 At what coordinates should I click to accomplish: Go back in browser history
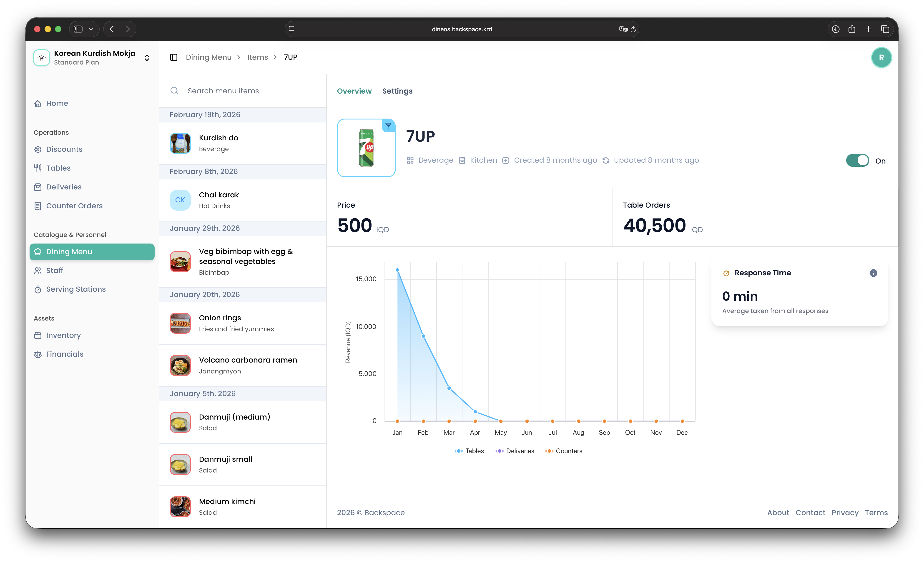pyautogui.click(x=112, y=29)
